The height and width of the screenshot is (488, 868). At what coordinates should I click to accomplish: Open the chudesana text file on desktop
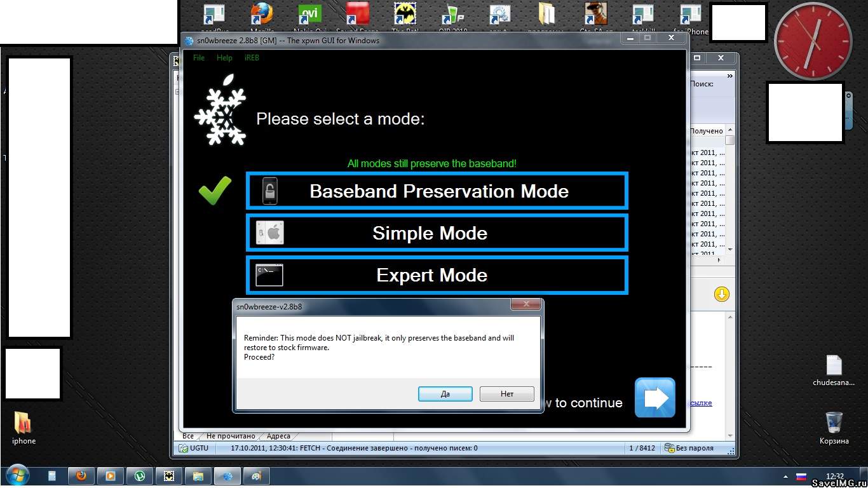(834, 367)
